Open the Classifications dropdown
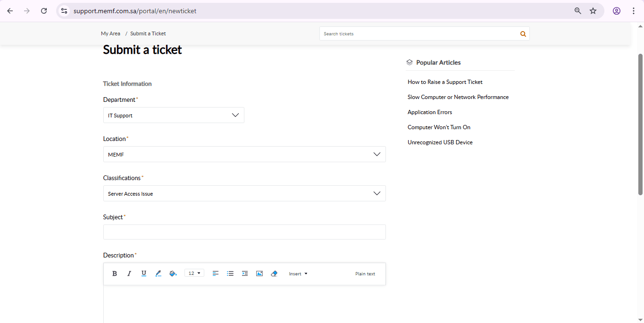The image size is (644, 323). coord(244,193)
